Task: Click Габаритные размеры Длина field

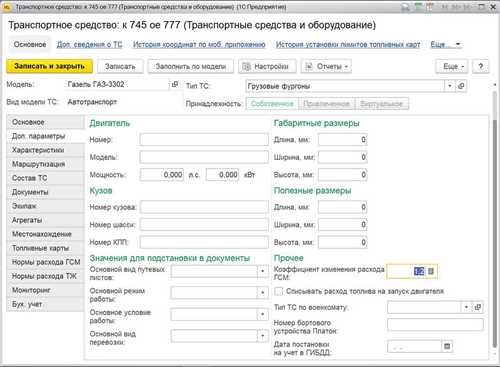Action: [343, 140]
